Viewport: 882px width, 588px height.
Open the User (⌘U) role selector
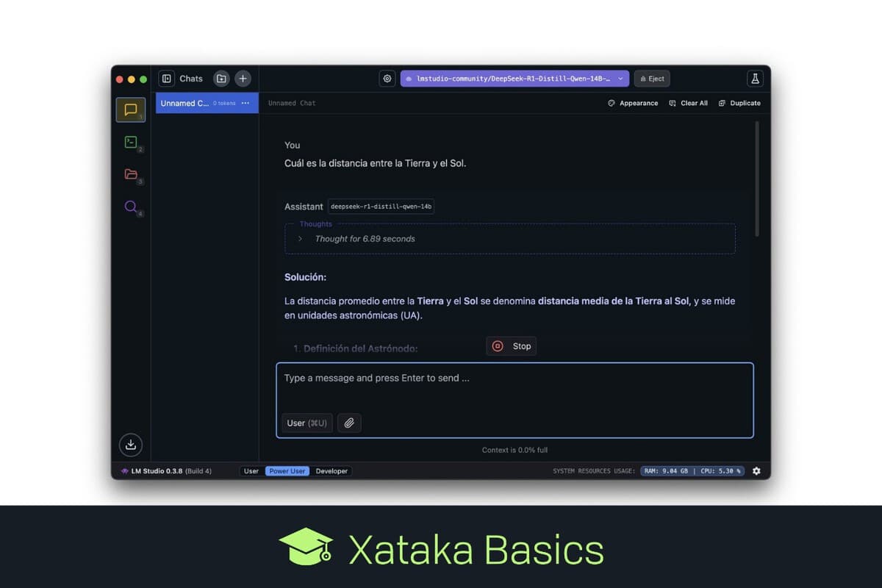click(306, 423)
